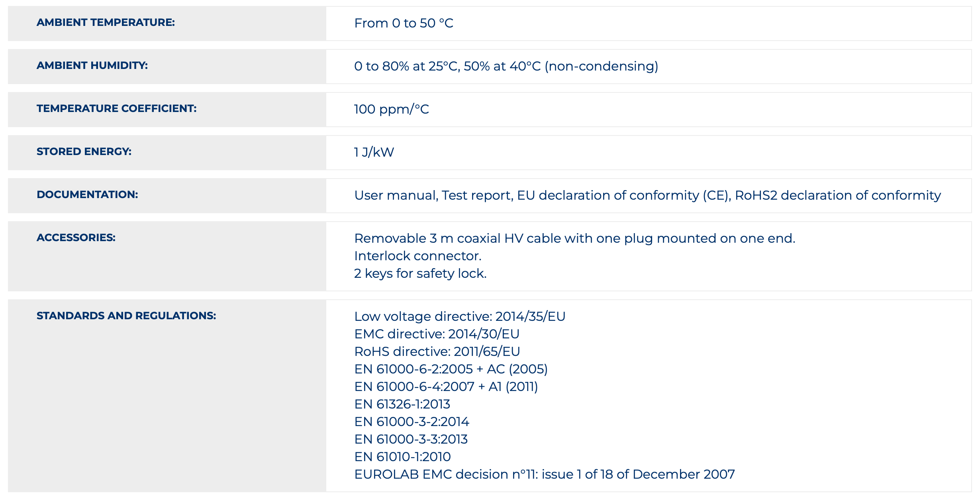Click the EUROLAB EMC decision line

(x=544, y=474)
